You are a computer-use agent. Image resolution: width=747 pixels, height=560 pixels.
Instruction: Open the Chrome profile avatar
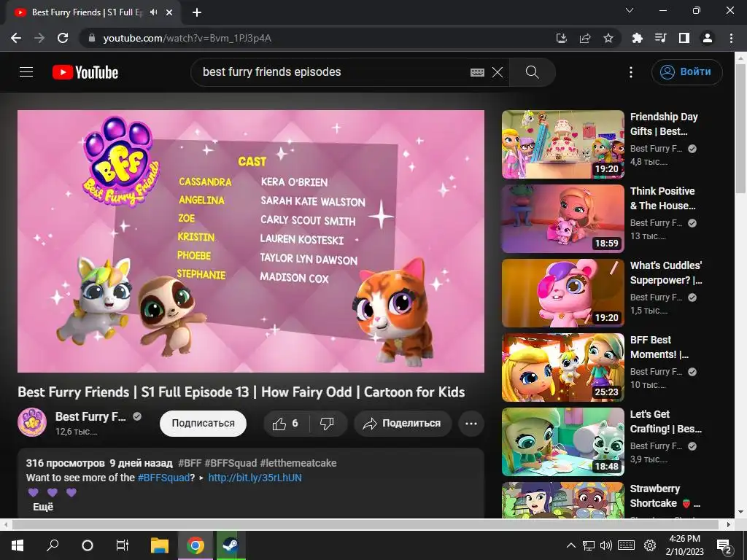(x=708, y=38)
